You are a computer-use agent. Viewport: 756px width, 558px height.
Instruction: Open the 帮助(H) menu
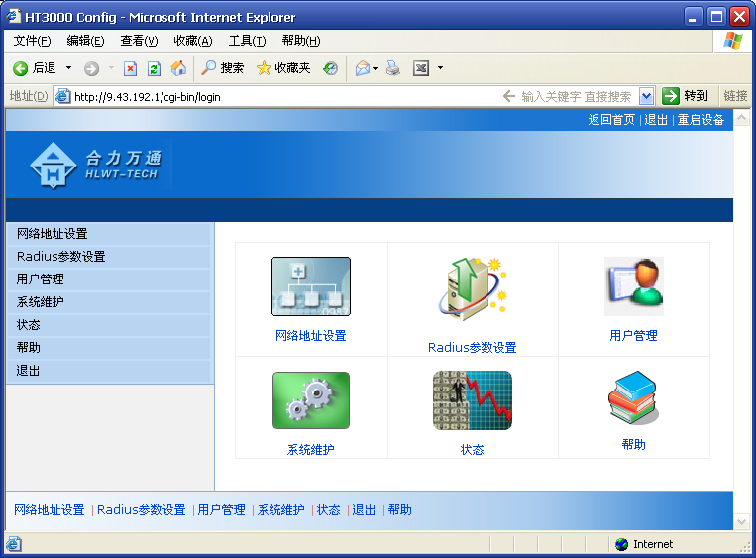(x=301, y=41)
